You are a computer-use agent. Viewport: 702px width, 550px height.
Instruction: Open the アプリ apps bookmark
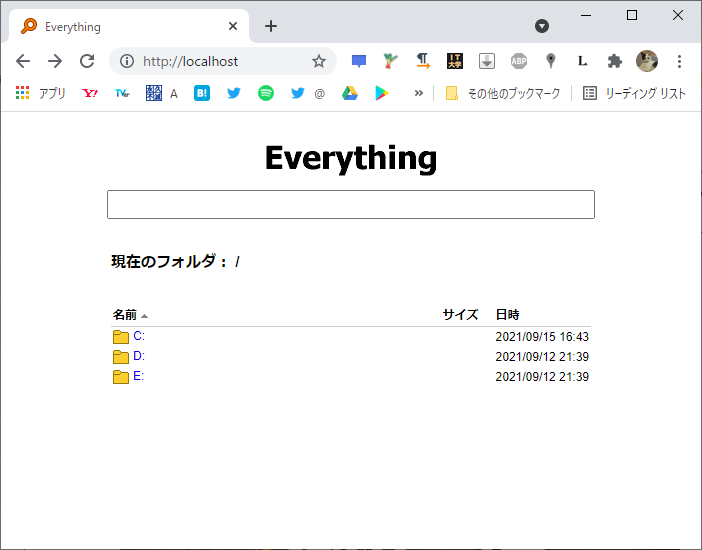[x=41, y=93]
